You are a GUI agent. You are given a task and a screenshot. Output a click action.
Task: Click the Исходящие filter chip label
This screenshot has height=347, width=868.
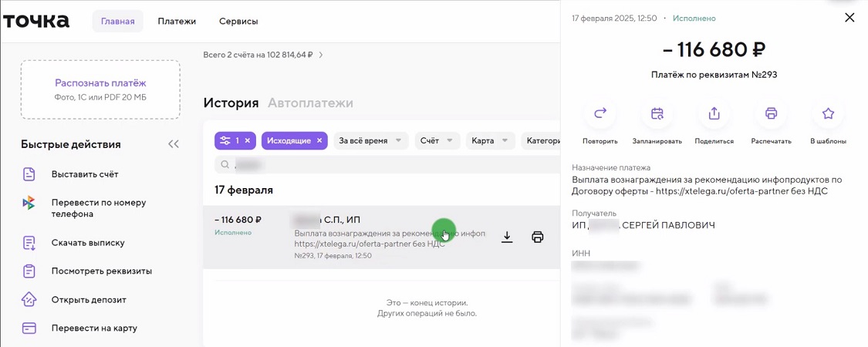[289, 140]
